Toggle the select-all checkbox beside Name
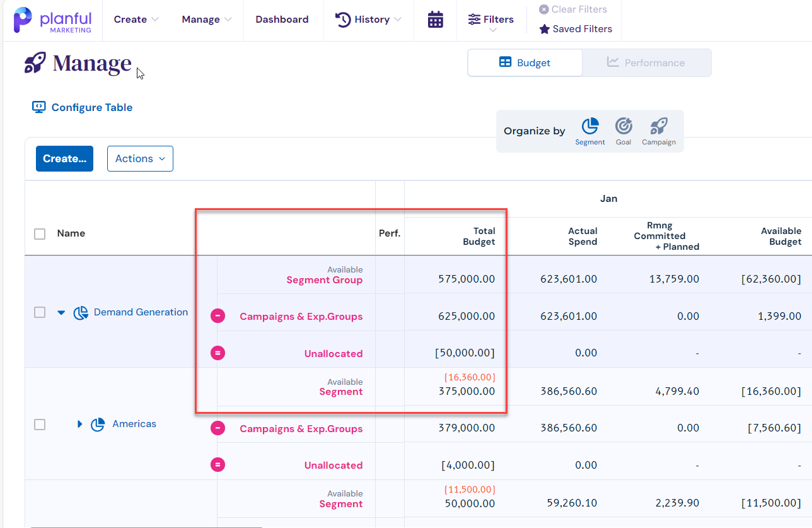The width and height of the screenshot is (812, 528). tap(40, 233)
